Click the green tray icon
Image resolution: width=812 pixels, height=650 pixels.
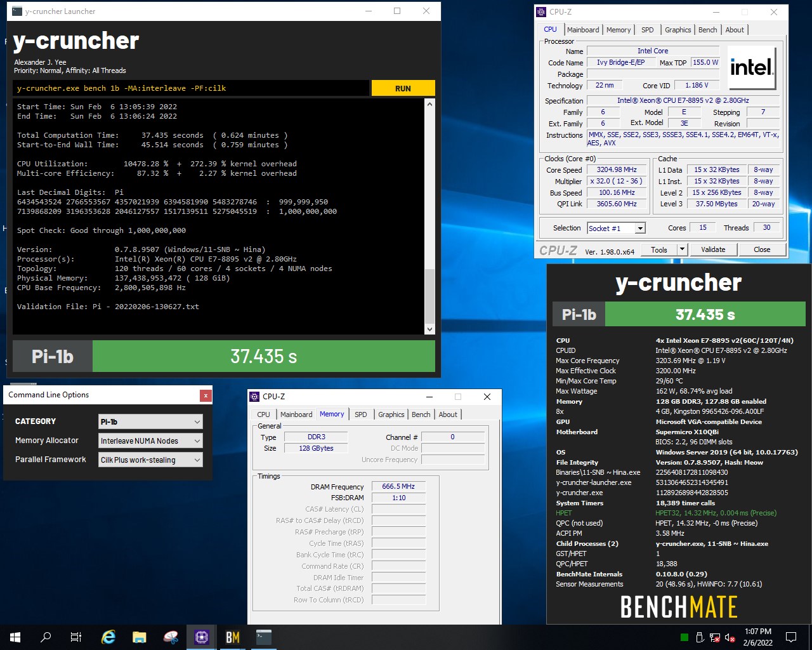click(x=684, y=637)
